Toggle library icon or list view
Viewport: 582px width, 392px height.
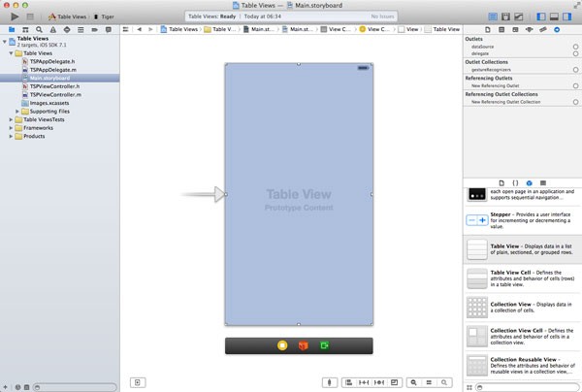tap(469, 387)
